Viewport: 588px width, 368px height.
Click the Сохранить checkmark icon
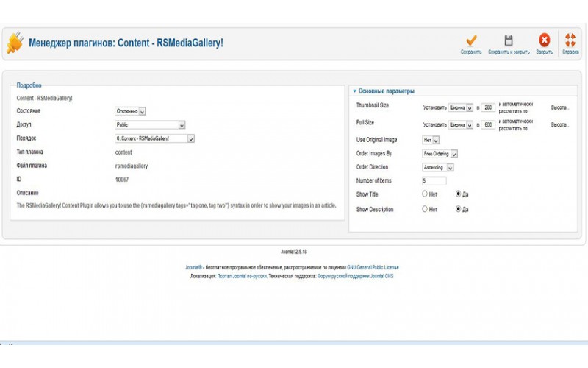coord(471,40)
